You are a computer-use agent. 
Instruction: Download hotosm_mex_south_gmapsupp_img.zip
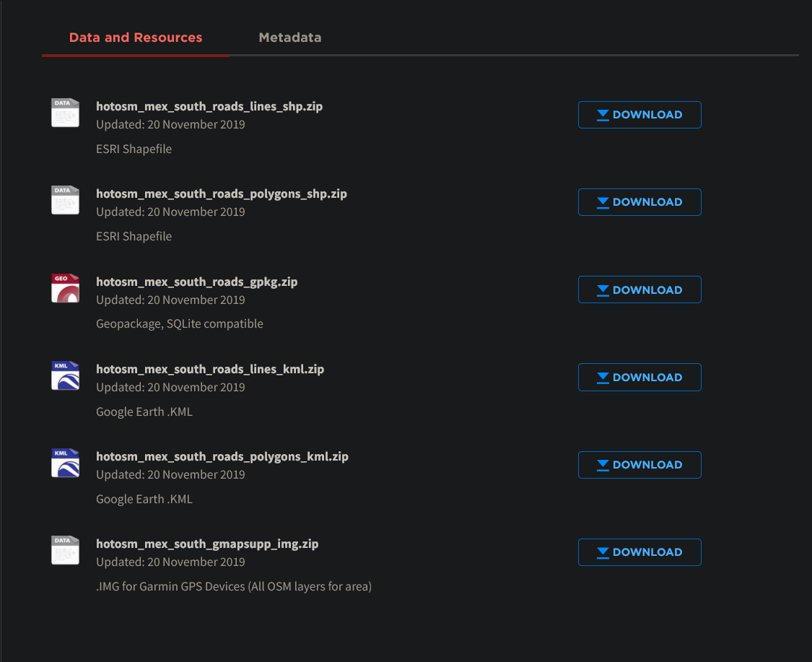click(x=639, y=552)
